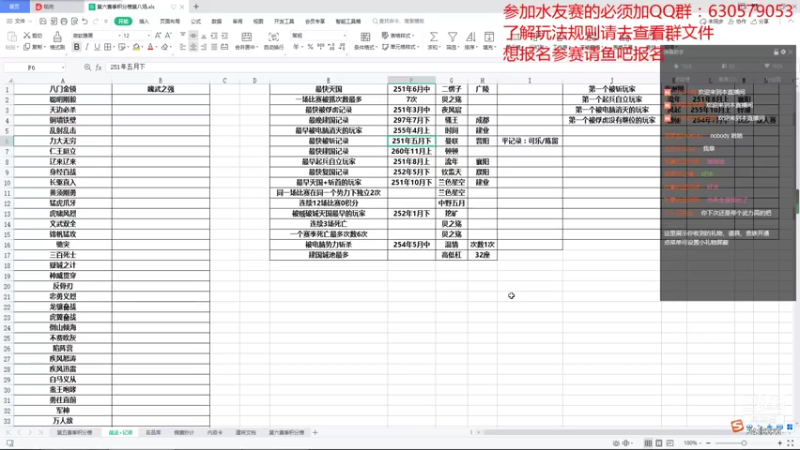The width and height of the screenshot is (800, 450).
Task: Toggle Underline formatting
Action: click(x=97, y=47)
